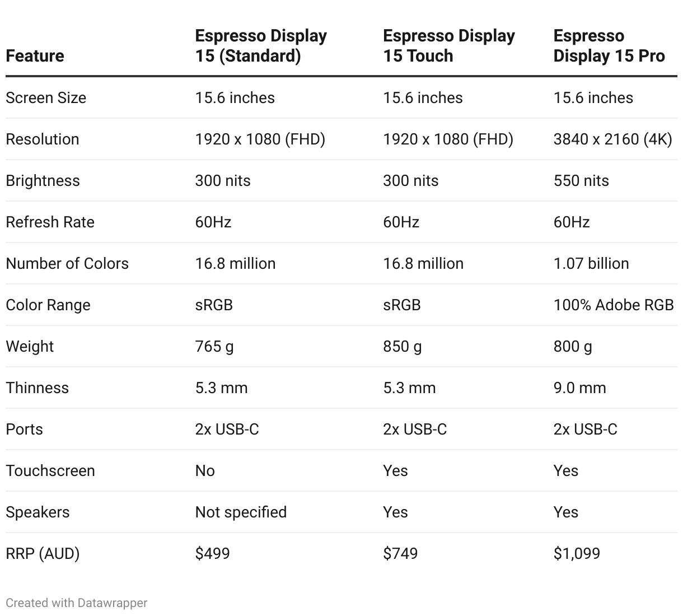Image resolution: width=683 pixels, height=616 pixels.
Task: Select the Espresso Display 15 Pro header
Action: (609, 46)
